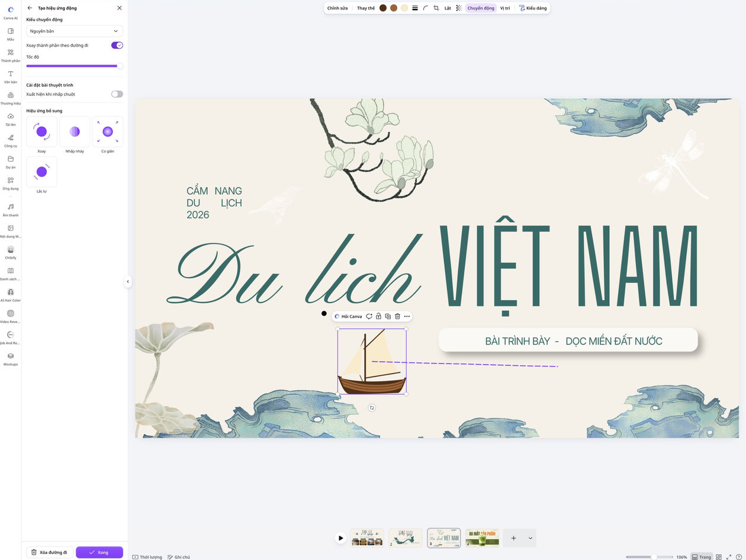The image size is (746, 560).
Task: Open the Mẫu templates panel
Action: coord(11,34)
